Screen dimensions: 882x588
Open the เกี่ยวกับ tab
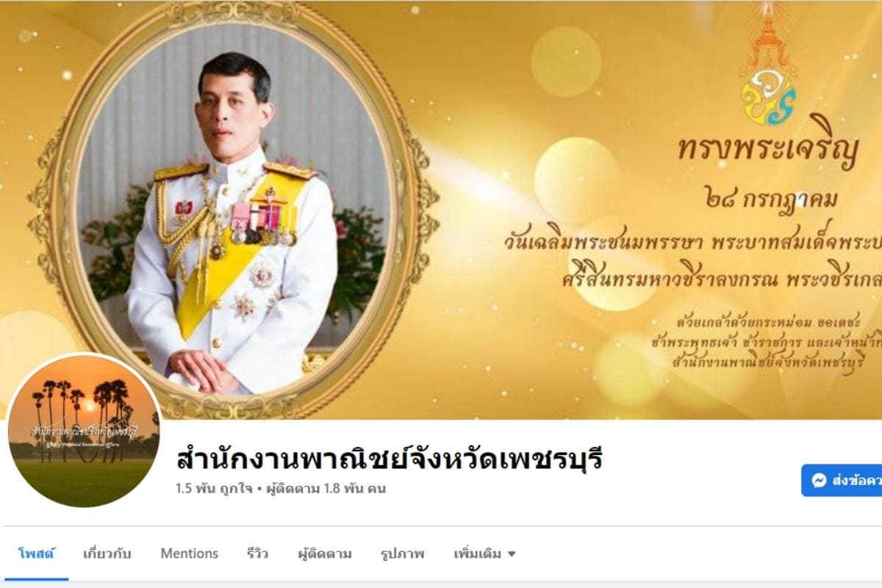[x=107, y=553]
